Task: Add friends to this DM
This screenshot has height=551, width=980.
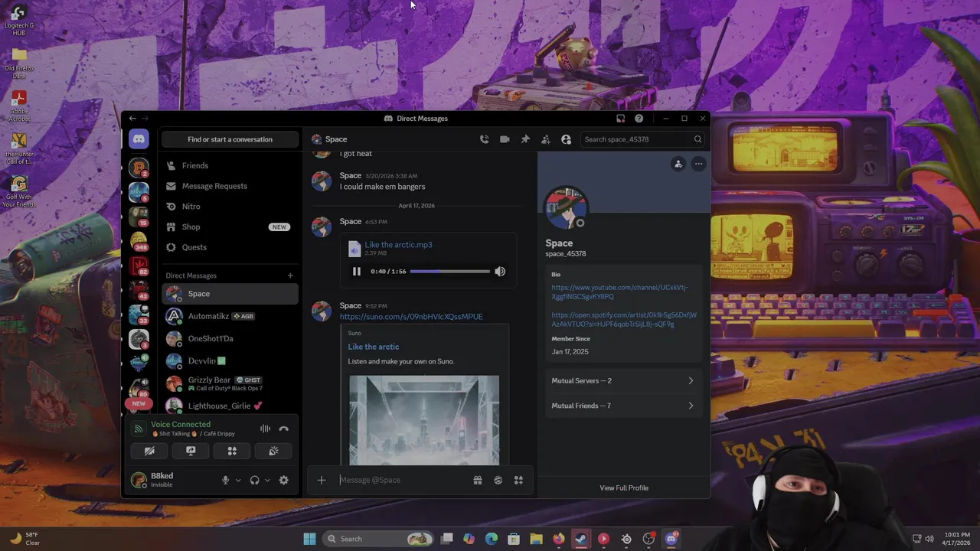Action: pyautogui.click(x=545, y=139)
